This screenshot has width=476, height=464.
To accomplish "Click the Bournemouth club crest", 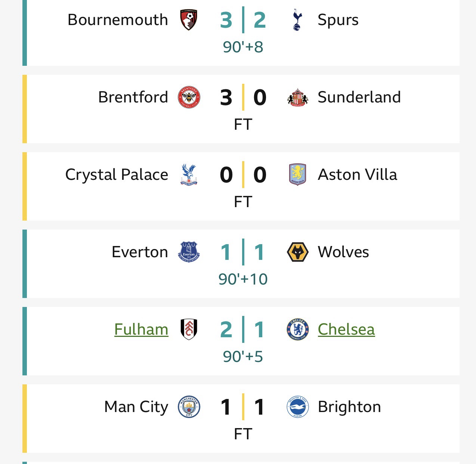I will [189, 20].
